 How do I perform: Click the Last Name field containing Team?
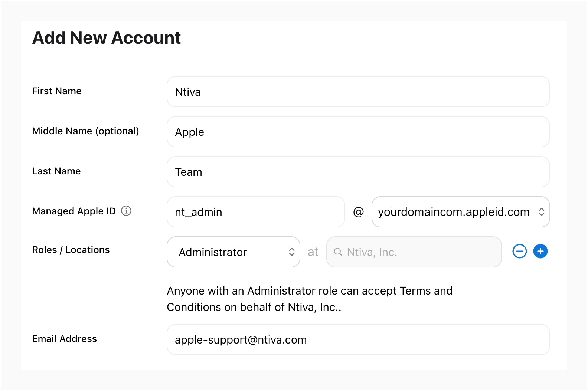tap(358, 172)
